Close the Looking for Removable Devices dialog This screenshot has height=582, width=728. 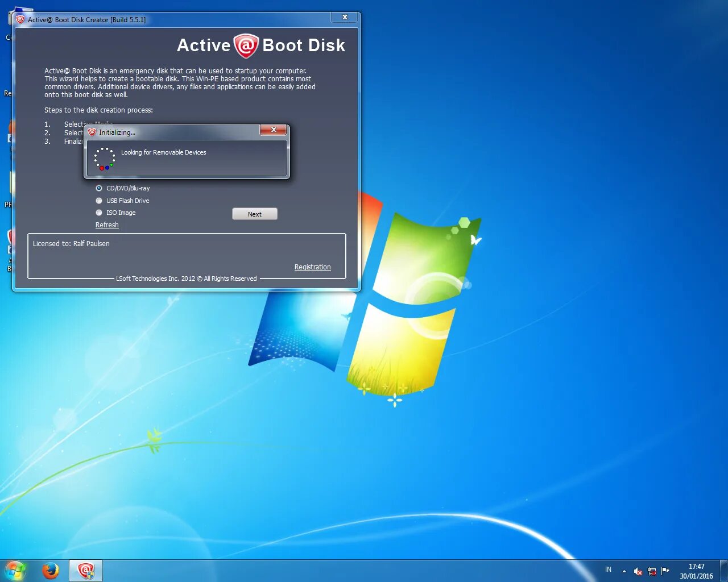(273, 130)
